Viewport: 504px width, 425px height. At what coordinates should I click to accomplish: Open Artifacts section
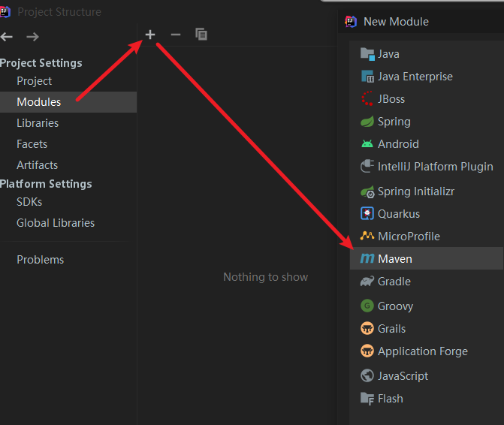(37, 165)
